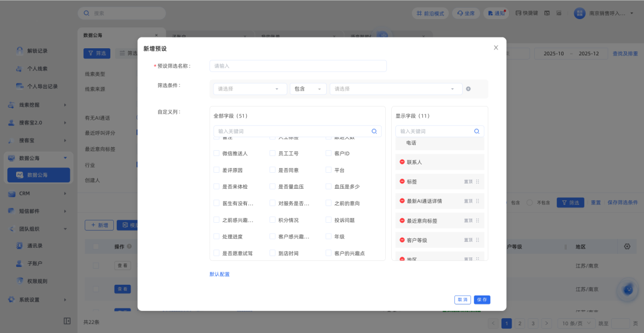The height and width of the screenshot is (333, 644).
Task: Pin 标签 to top with 置顶
Action: (467, 182)
